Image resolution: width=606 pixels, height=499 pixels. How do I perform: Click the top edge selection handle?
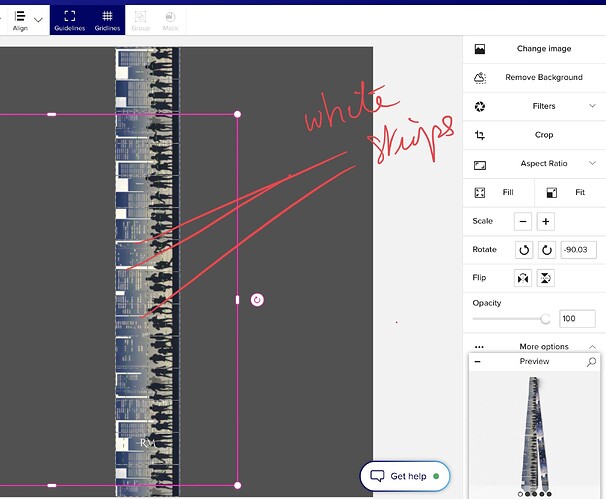coord(51,114)
